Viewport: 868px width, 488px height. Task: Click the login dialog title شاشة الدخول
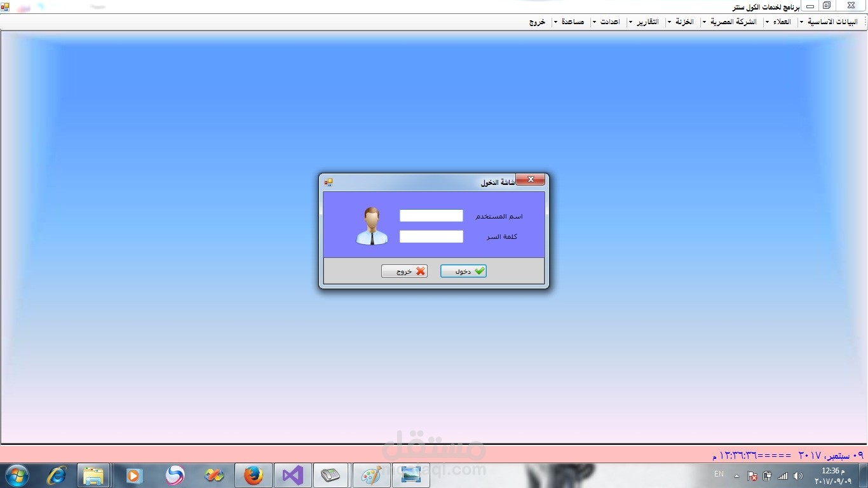(498, 182)
